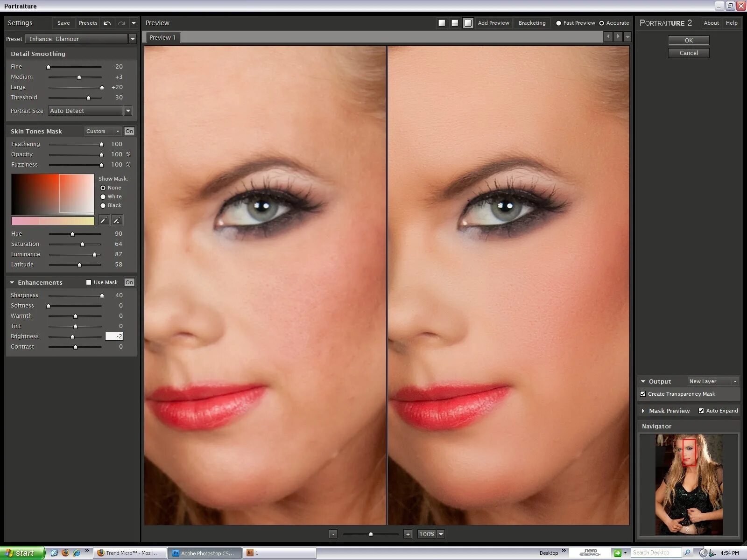Click the OK button
Screen dimensions: 747x560
pyautogui.click(x=689, y=41)
